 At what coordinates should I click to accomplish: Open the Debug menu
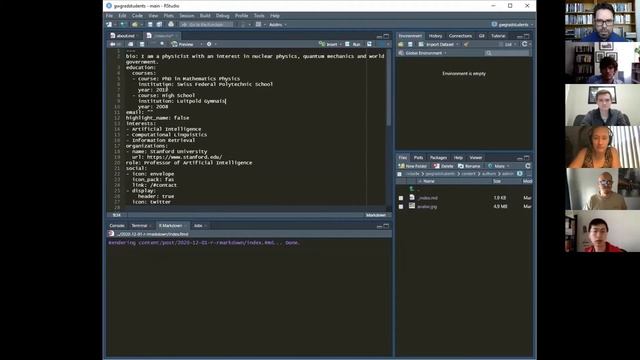222,16
